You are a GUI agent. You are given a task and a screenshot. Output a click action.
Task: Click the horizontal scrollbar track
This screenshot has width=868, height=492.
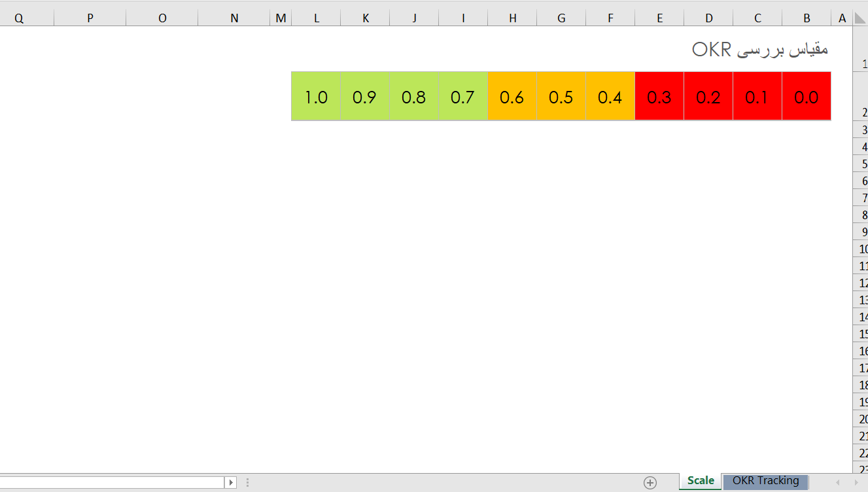click(x=111, y=482)
